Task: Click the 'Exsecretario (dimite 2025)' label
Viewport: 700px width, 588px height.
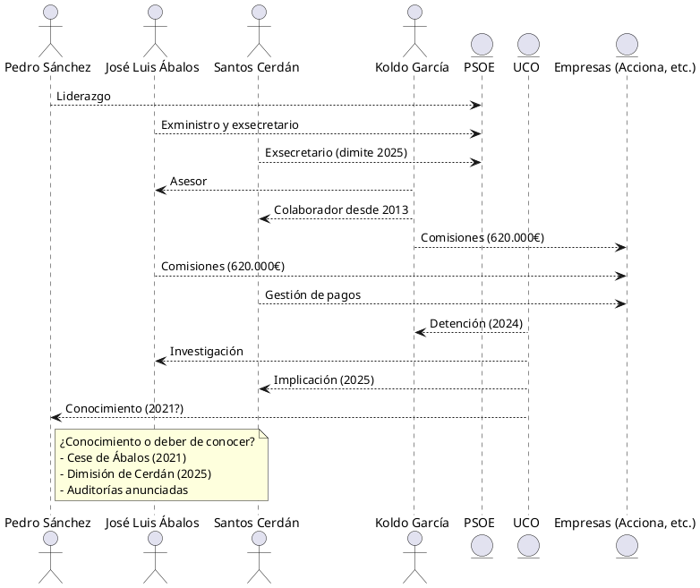Action: (336, 153)
